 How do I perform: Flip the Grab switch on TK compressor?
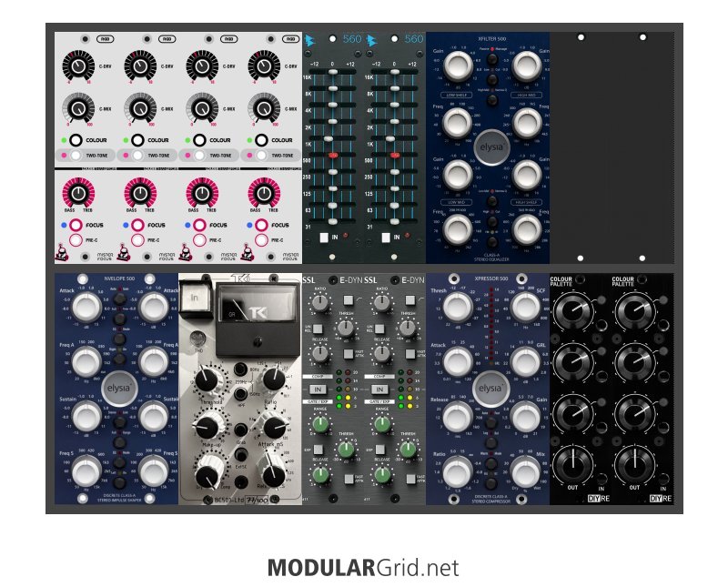pos(240,430)
